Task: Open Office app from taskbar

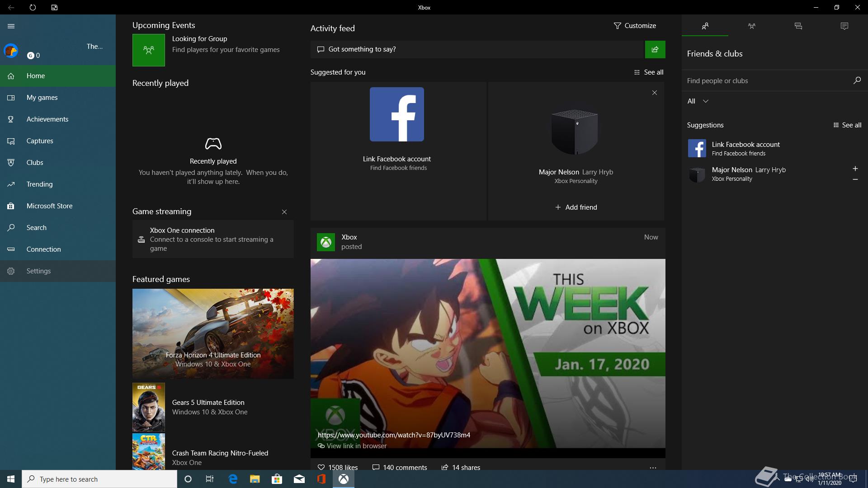Action: click(321, 479)
